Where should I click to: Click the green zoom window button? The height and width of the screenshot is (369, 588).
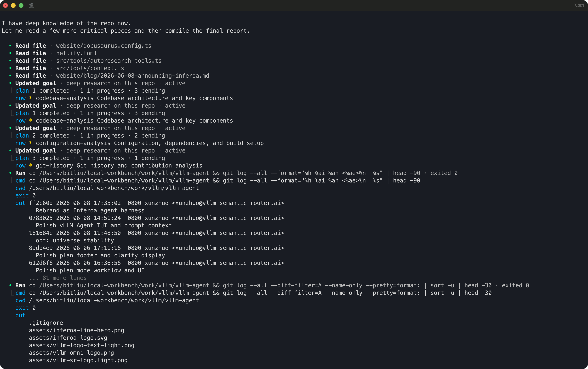[x=21, y=5]
